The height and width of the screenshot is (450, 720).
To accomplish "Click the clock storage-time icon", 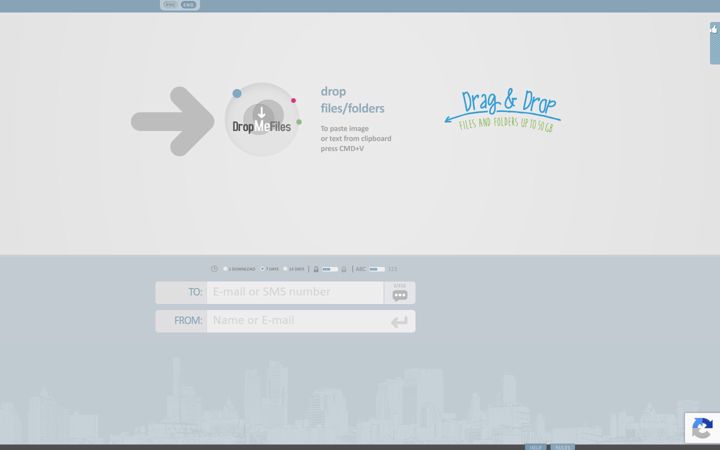I will point(214,269).
